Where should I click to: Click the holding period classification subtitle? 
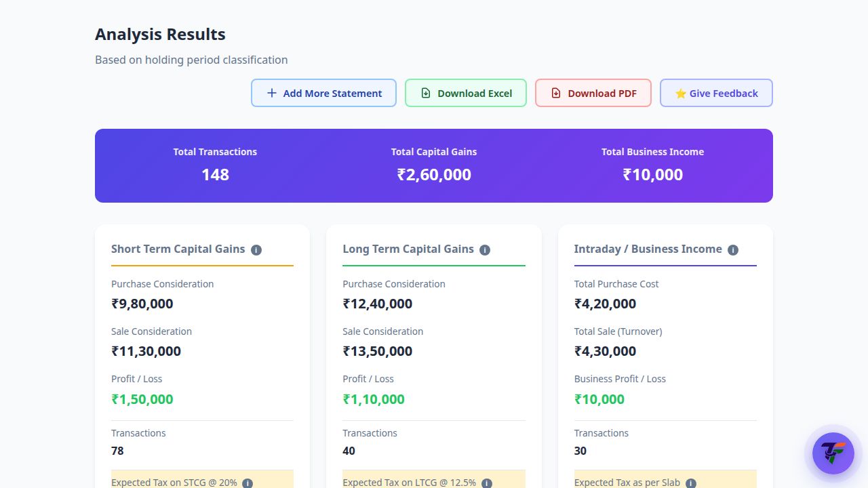coord(191,60)
